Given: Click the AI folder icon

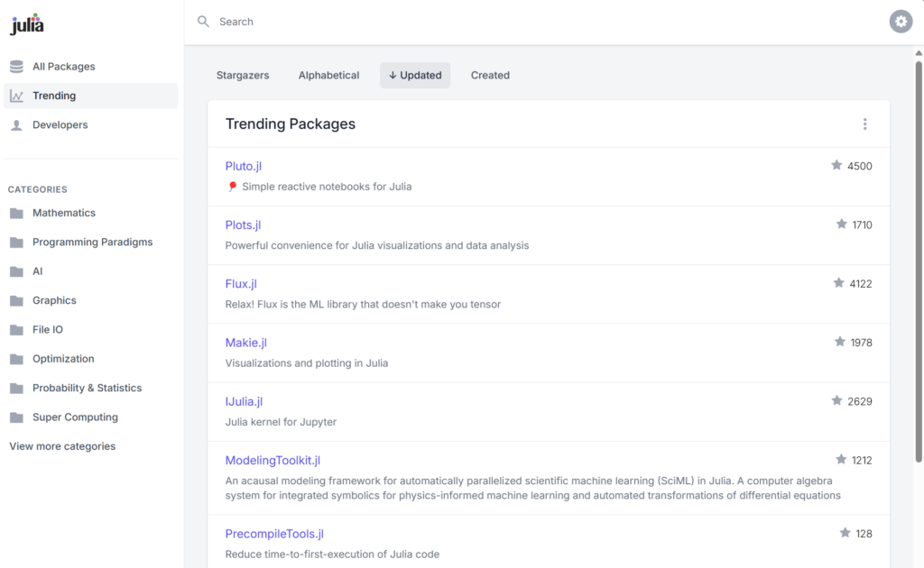Looking at the screenshot, I should 16,271.
